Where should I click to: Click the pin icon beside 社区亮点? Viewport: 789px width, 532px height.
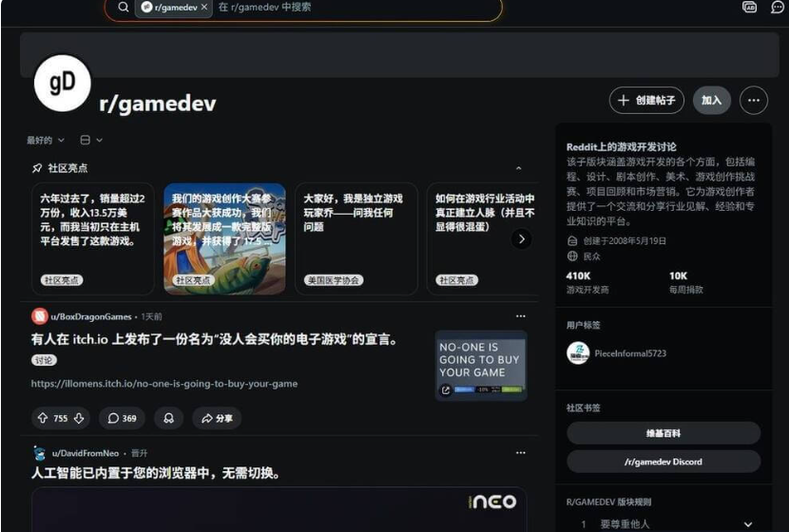37,168
